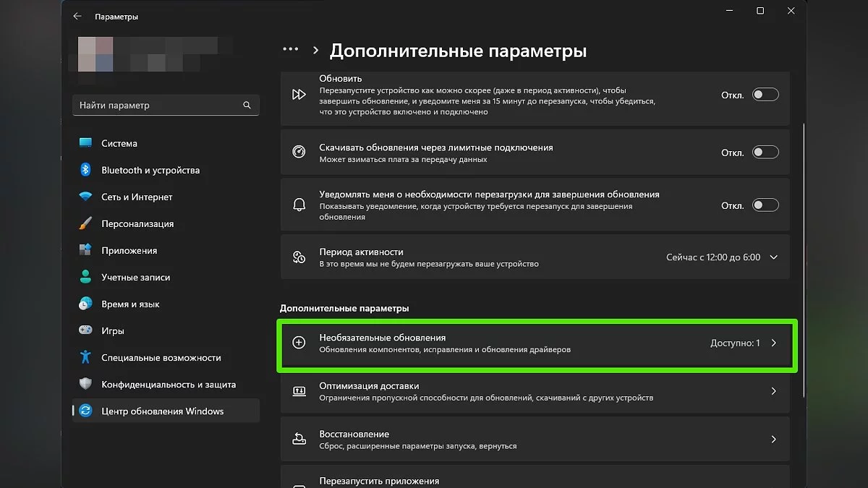Click the Оптимизация доставки title text

tap(369, 386)
